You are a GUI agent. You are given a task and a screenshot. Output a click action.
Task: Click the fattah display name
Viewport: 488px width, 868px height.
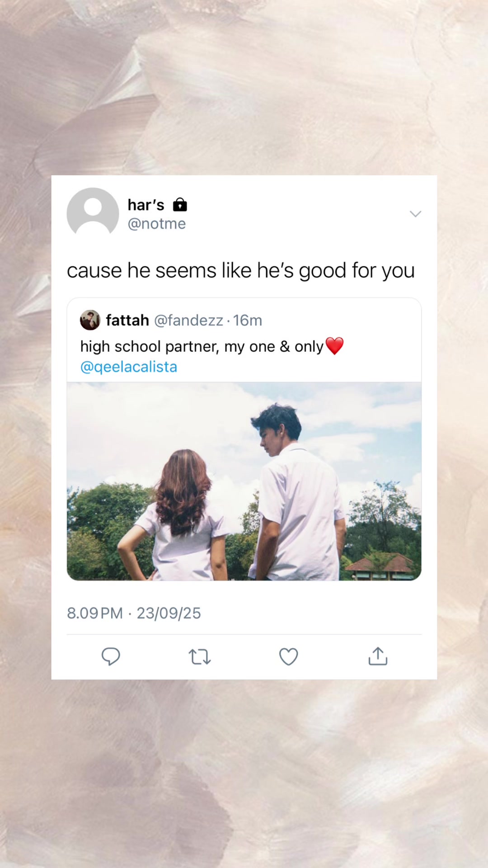point(127,320)
